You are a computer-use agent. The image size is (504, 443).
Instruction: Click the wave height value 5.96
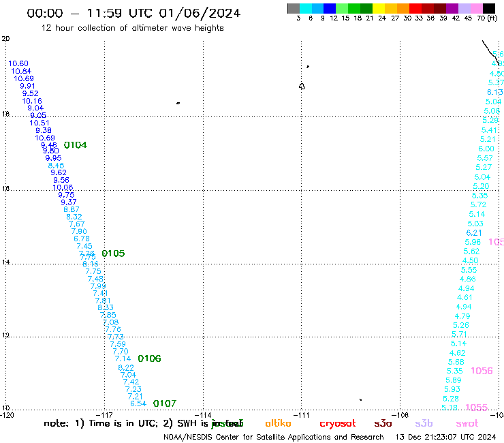click(473, 242)
